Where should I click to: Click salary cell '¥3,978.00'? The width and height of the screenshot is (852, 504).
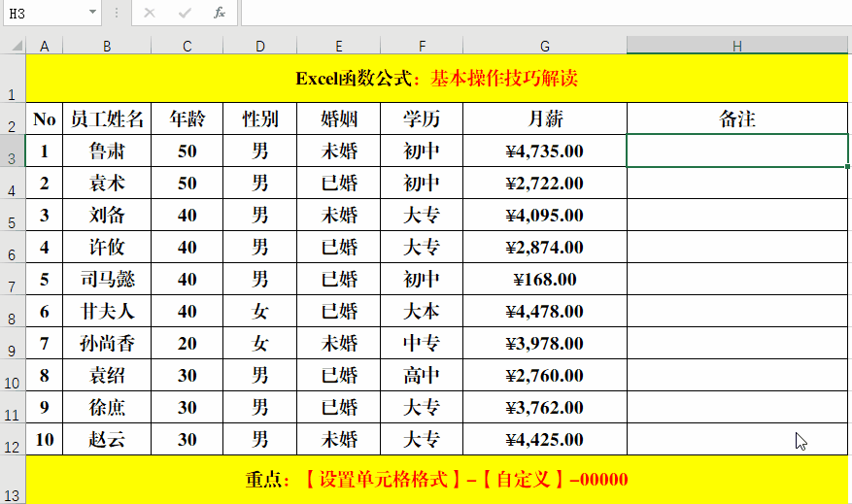(545, 343)
